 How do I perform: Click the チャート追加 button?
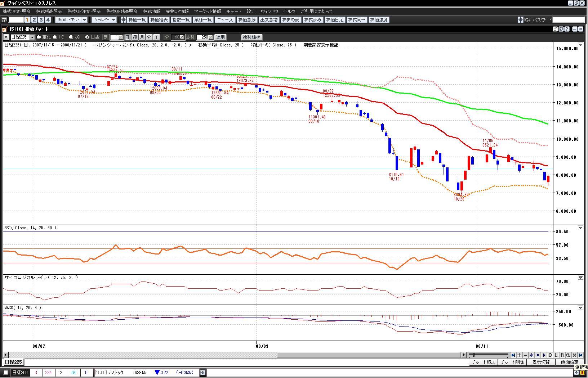(483, 362)
